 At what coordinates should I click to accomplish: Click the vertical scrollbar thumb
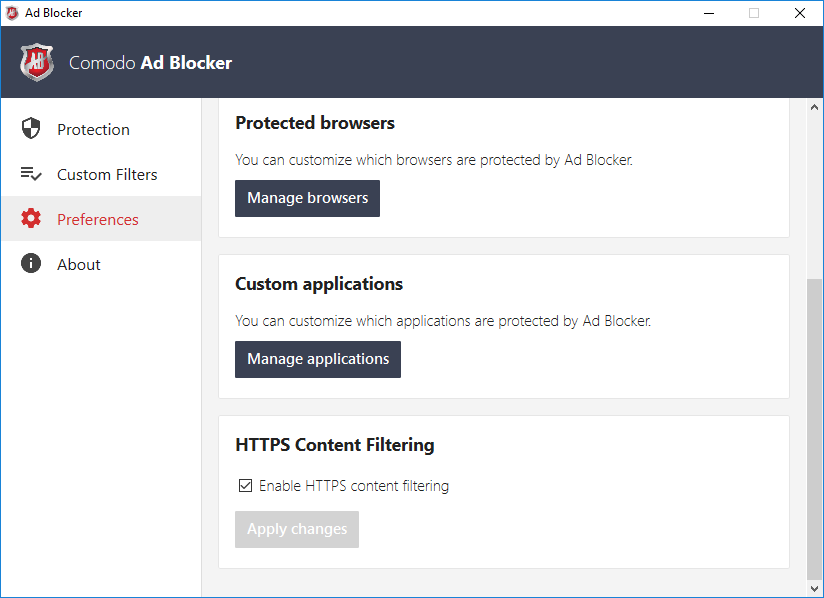[x=814, y=430]
